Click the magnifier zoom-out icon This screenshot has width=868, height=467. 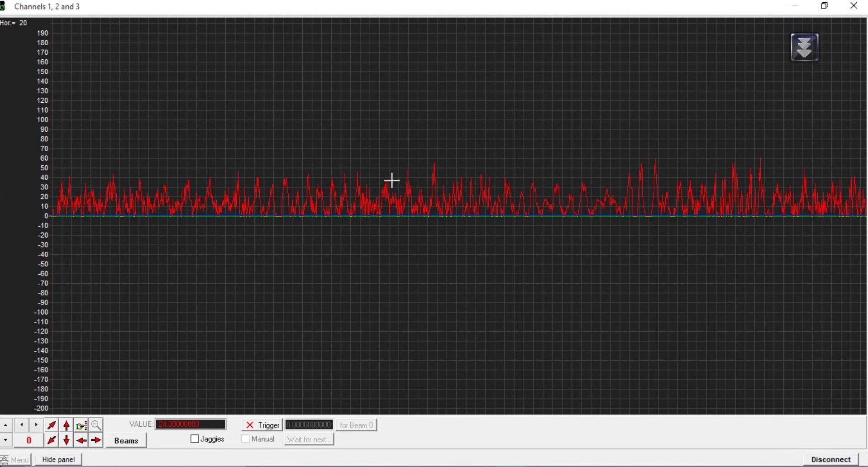pos(96,425)
